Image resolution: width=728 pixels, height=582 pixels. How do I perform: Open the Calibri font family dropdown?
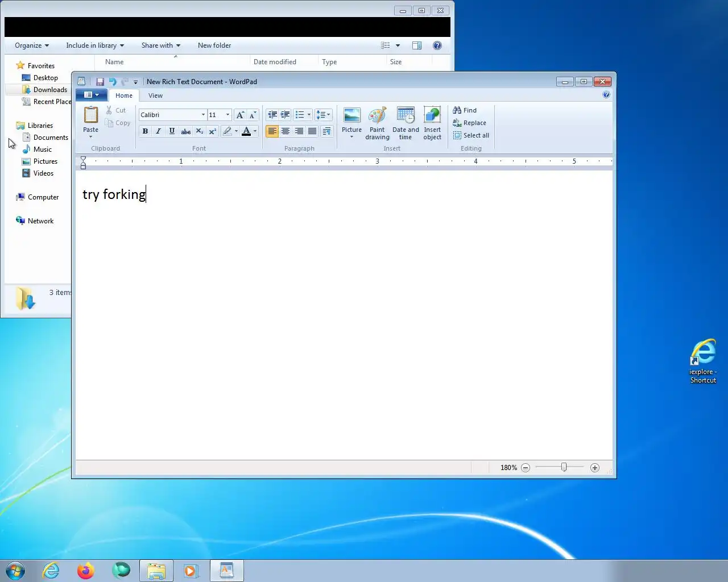pyautogui.click(x=203, y=115)
